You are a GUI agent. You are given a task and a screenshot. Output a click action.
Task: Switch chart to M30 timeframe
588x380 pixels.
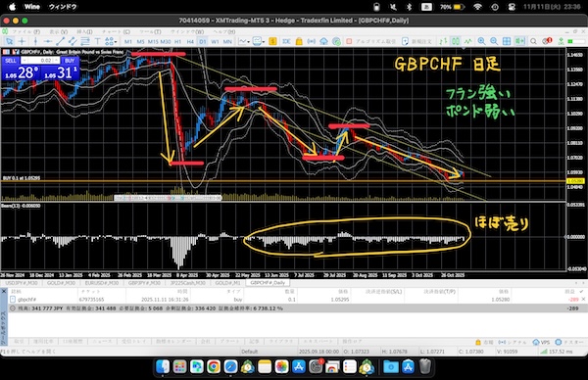tap(166, 41)
